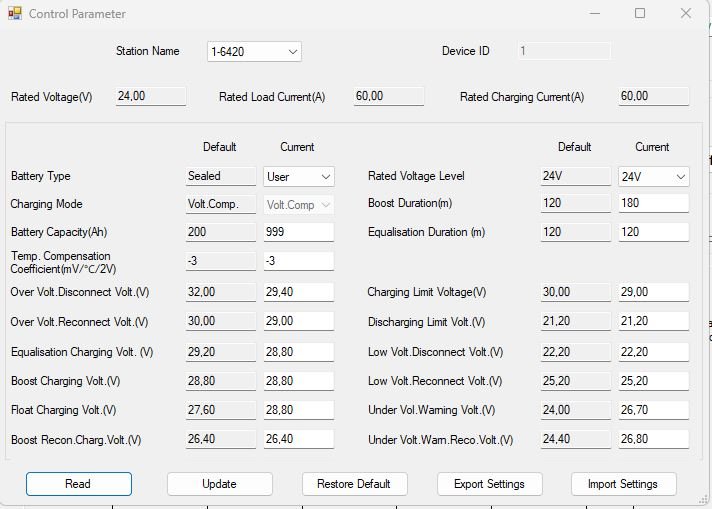Click the Update button
This screenshot has height=509, width=712.
219,484
